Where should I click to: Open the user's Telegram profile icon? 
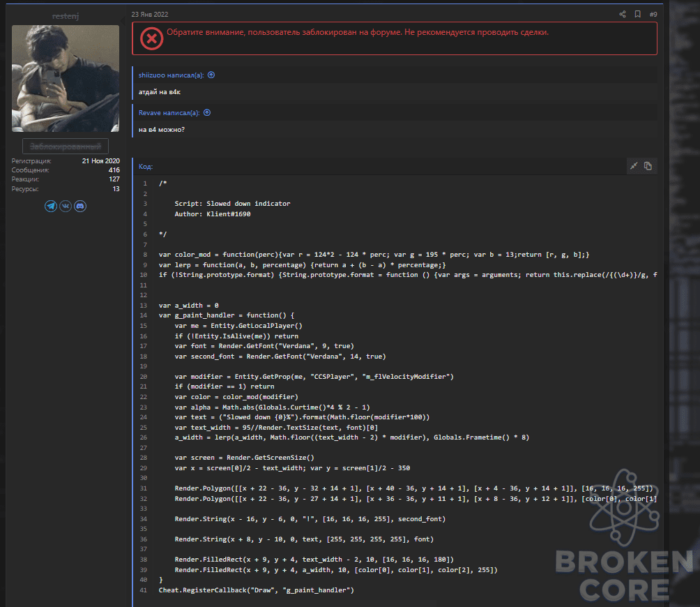51,206
